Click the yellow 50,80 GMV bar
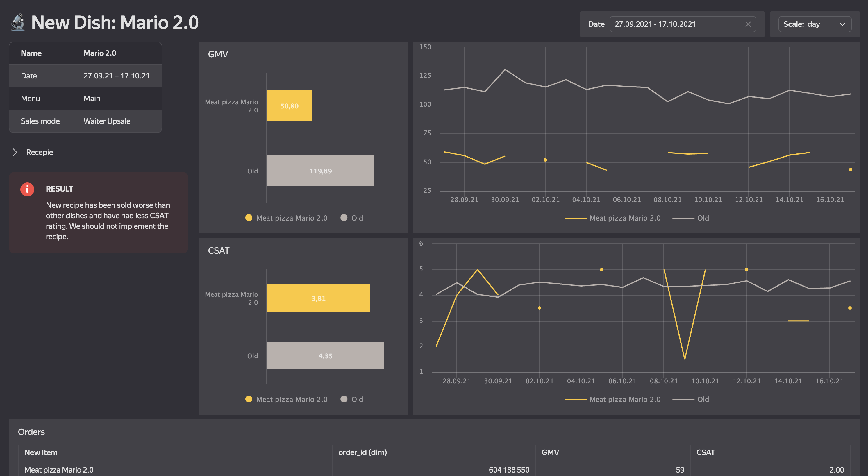 (x=289, y=106)
